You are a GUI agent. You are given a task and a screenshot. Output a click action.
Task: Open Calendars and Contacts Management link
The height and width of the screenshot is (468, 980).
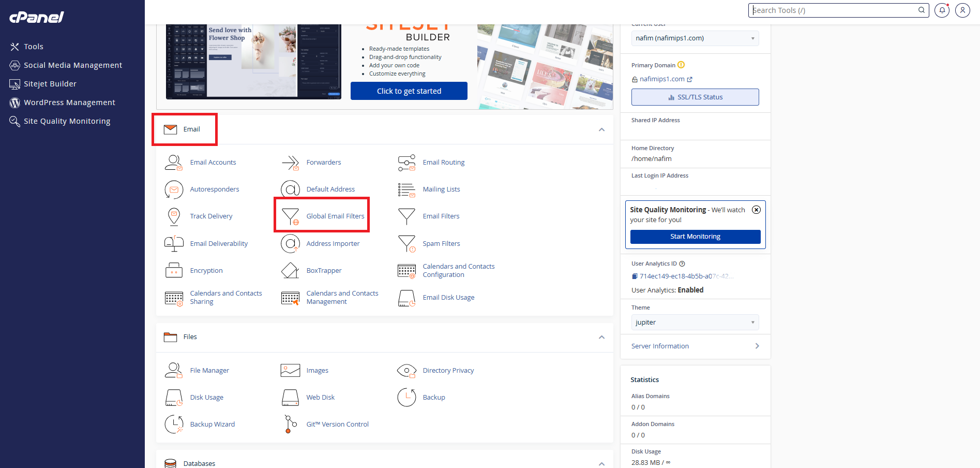click(x=342, y=298)
